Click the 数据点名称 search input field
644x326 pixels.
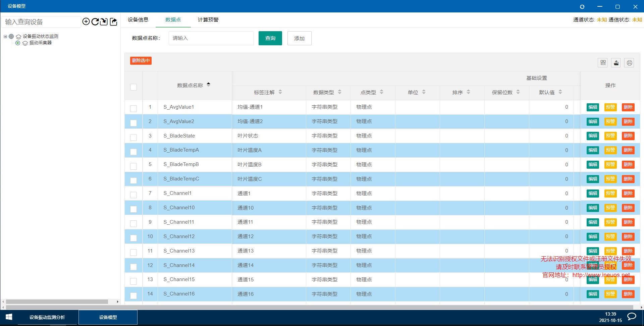pos(211,38)
